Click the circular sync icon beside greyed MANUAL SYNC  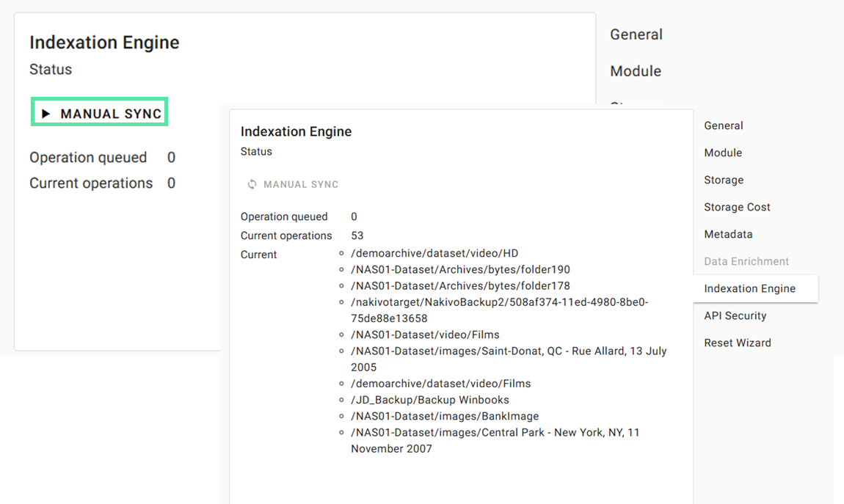point(252,185)
